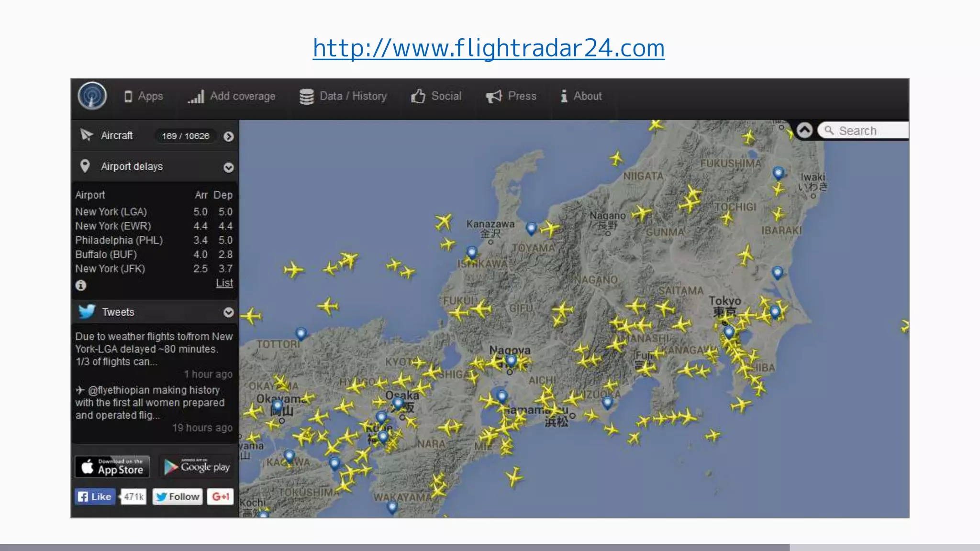Open the Apps menu
Image resolution: width=980 pixels, height=551 pixels.
(x=143, y=96)
